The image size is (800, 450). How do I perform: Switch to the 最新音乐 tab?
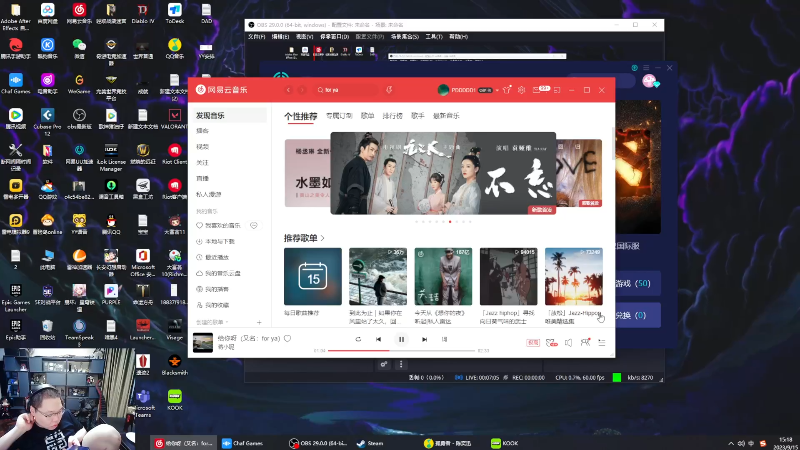(x=446, y=116)
